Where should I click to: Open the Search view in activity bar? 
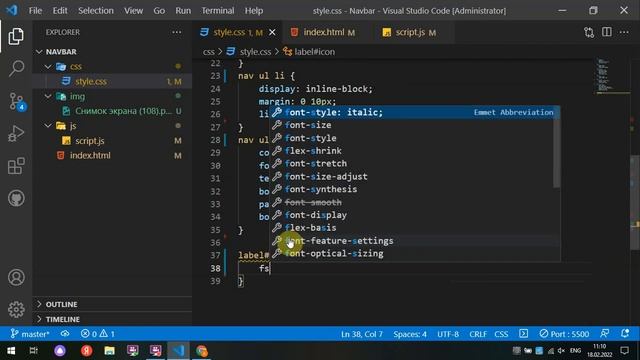[16, 68]
